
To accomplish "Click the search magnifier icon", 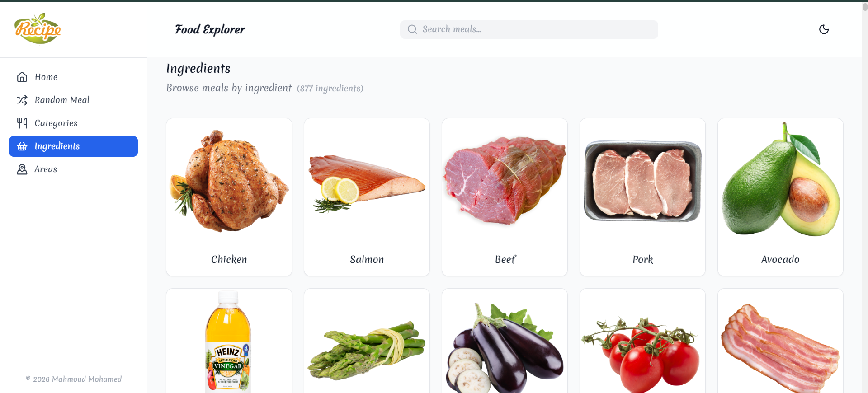I will pyautogui.click(x=412, y=29).
